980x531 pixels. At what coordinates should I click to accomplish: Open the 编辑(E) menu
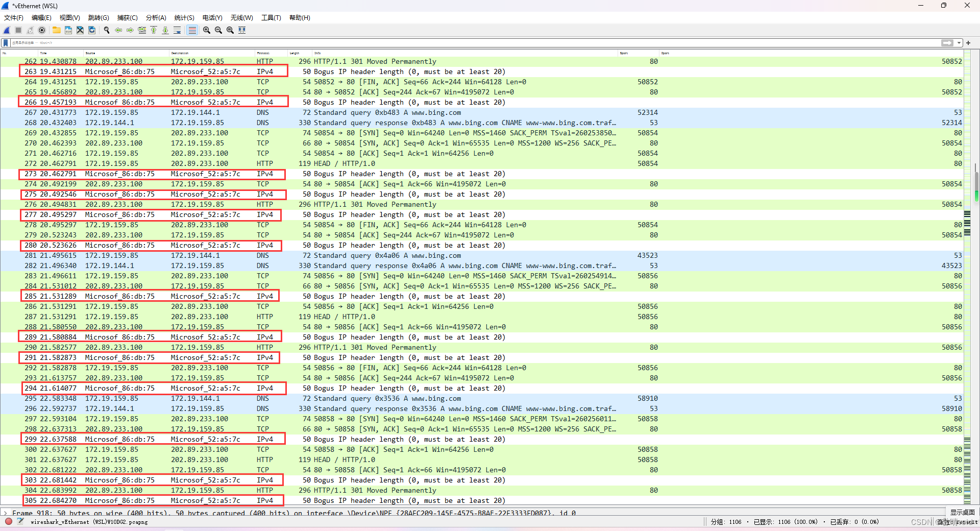(x=41, y=17)
